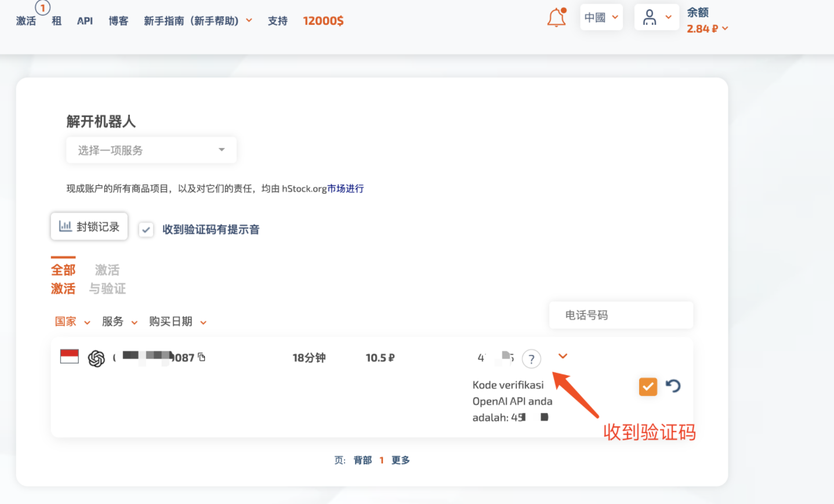
Task: Click the 电话号码 search input field
Action: (621, 315)
